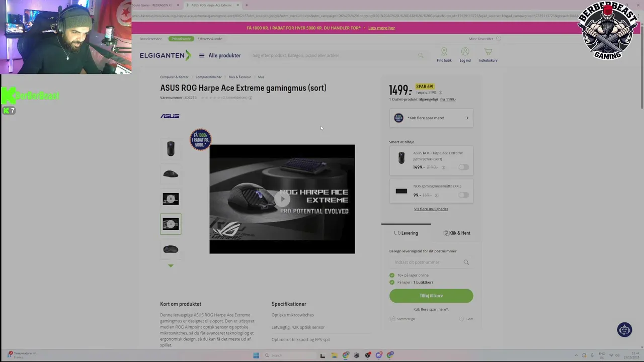Click the info icon beside the 2190 strikethrough price
This screenshot has height=362, width=644.
coord(443,167)
